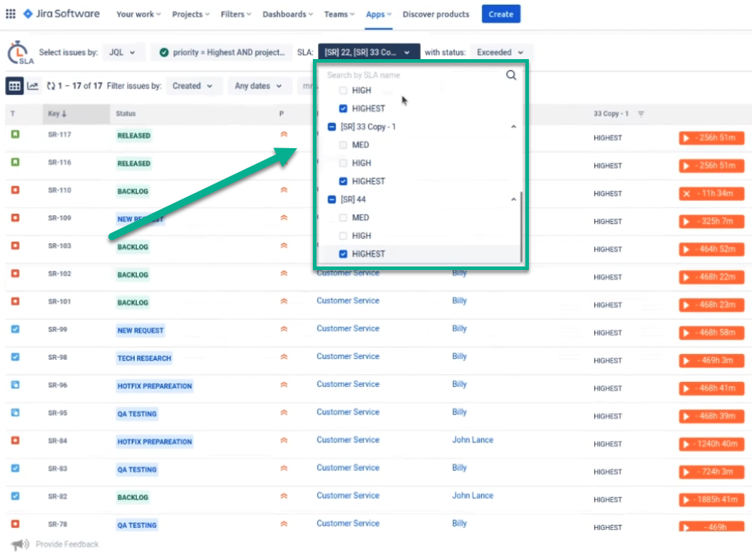Screen dimensions: 752x560
Task: Open John Lance link in SR-84 row
Action: click(x=473, y=440)
